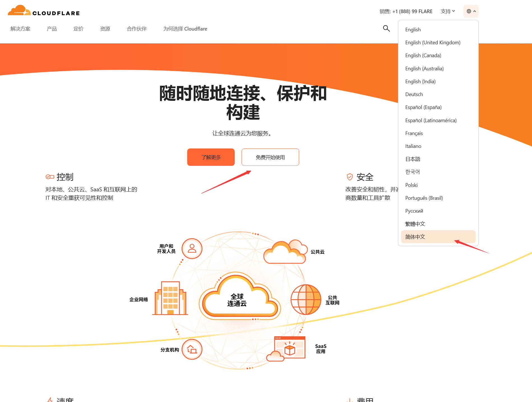Click the 了解更多 button

point(211,157)
